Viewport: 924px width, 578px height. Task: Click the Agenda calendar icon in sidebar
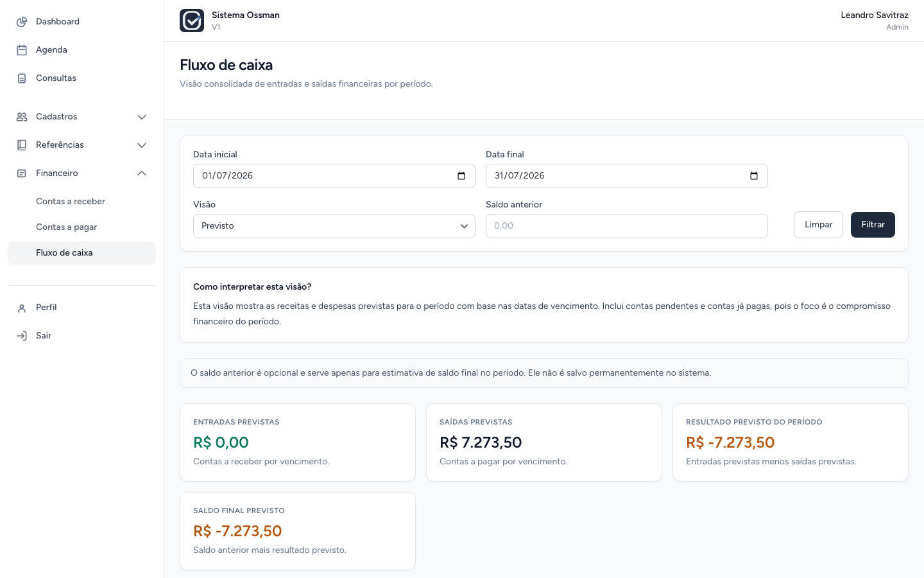(x=22, y=50)
